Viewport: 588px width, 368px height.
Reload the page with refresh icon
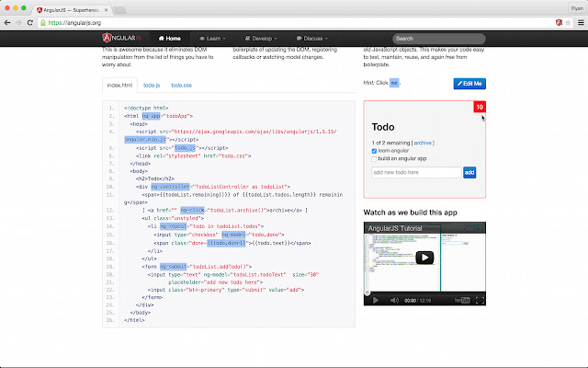click(x=37, y=20)
